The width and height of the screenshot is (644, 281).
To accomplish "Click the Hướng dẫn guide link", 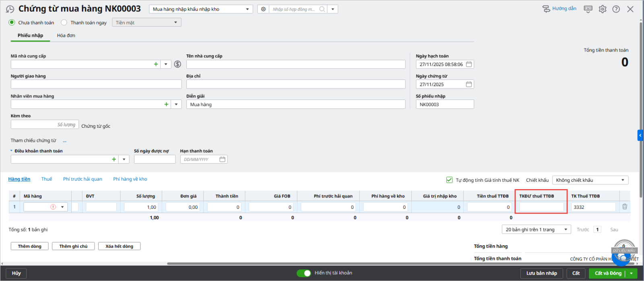I will click(x=559, y=8).
